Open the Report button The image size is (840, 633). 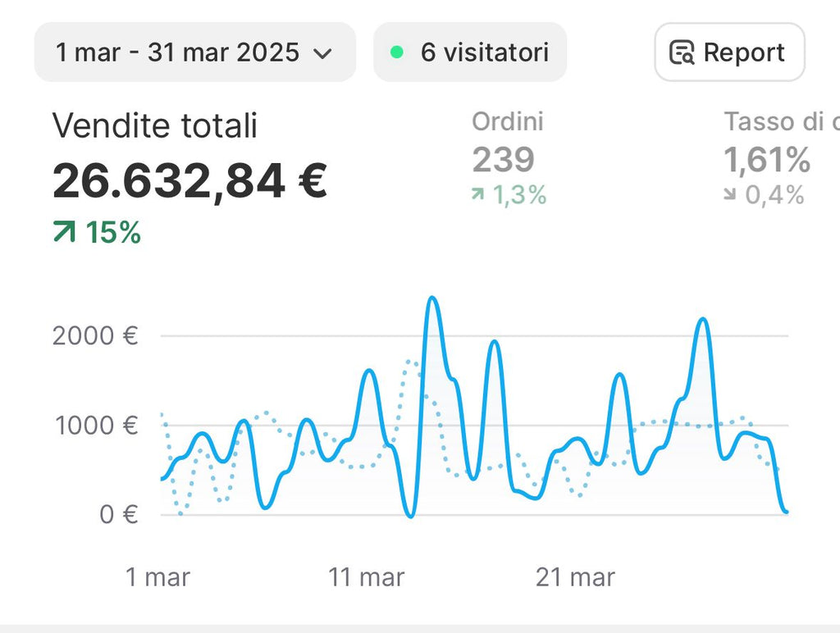pyautogui.click(x=729, y=52)
